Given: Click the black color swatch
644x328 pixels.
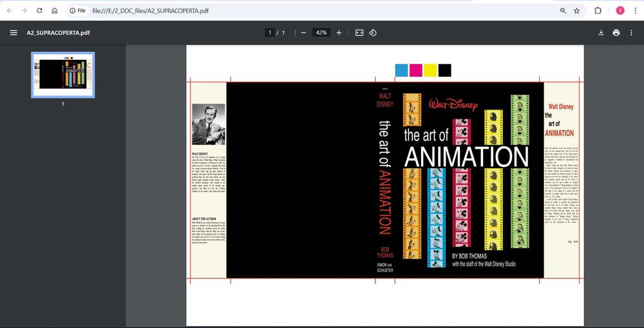Looking at the screenshot, I should click(x=444, y=70).
